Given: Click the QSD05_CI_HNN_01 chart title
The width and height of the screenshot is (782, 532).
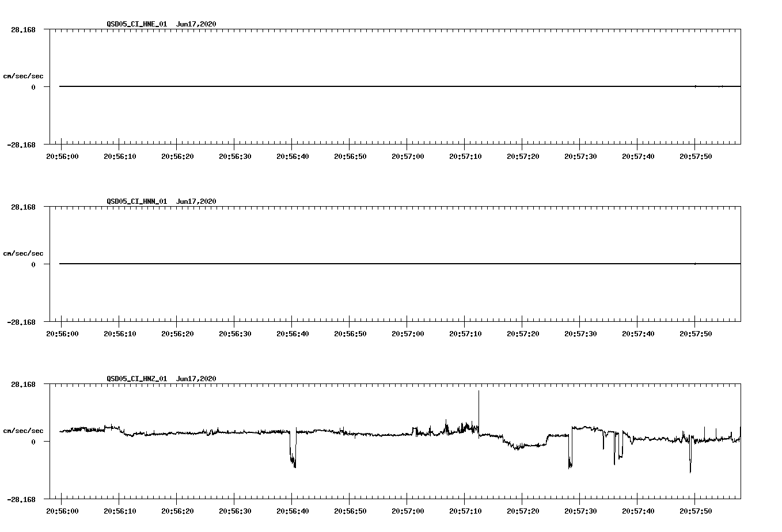Looking at the screenshot, I should click(161, 201).
